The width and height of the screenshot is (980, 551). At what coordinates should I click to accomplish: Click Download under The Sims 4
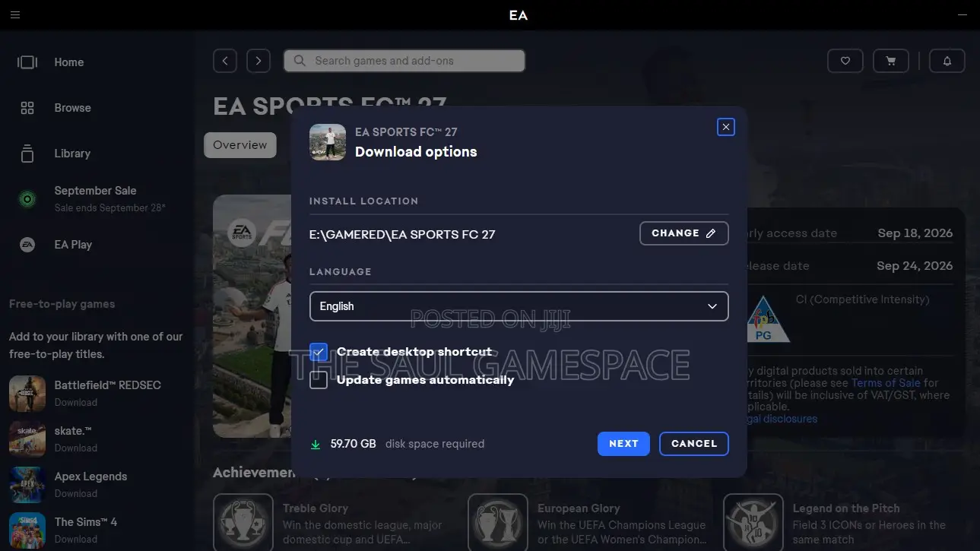click(x=76, y=540)
